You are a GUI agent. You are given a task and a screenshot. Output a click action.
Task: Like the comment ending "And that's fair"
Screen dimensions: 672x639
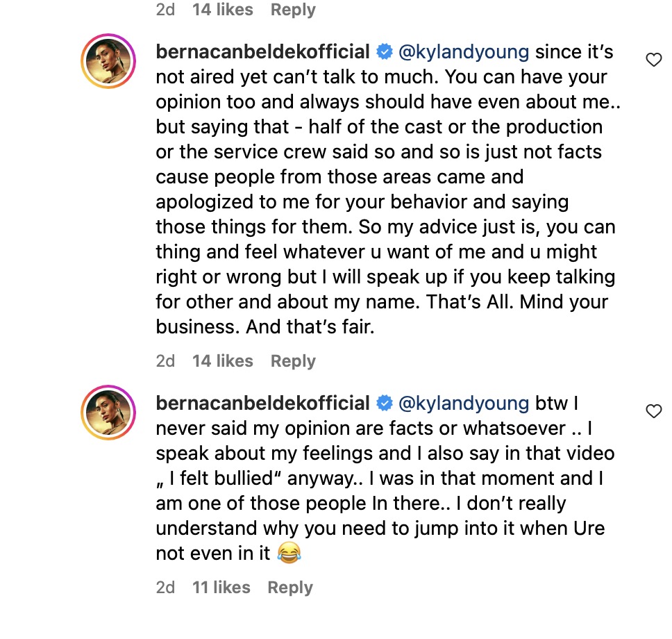pyautogui.click(x=653, y=60)
